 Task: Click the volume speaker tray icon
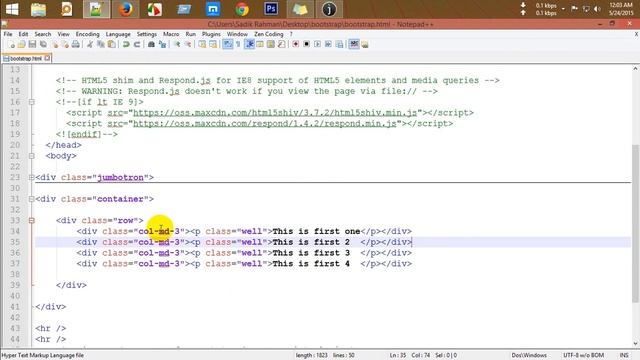coord(598,9)
